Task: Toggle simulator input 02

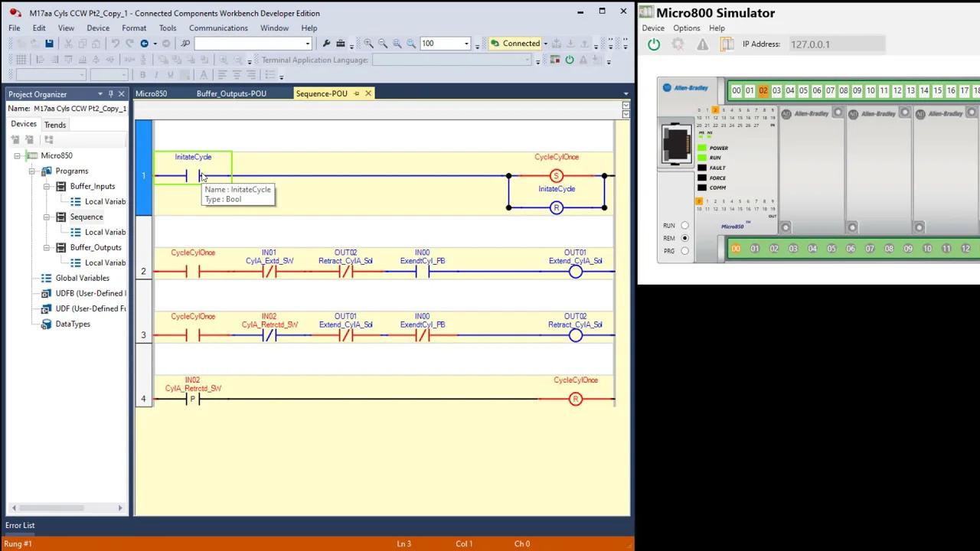Action: [x=763, y=91]
